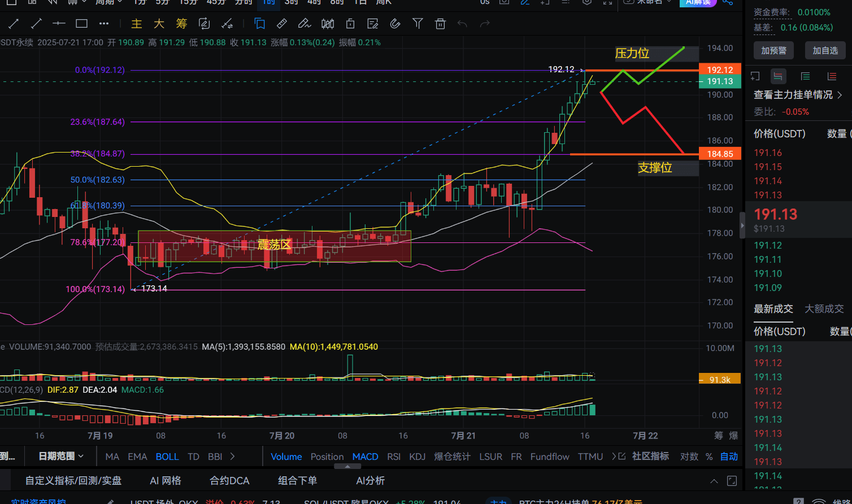Expand more main indicators arrow after BBI
The height and width of the screenshot is (504, 852).
[x=232, y=457]
